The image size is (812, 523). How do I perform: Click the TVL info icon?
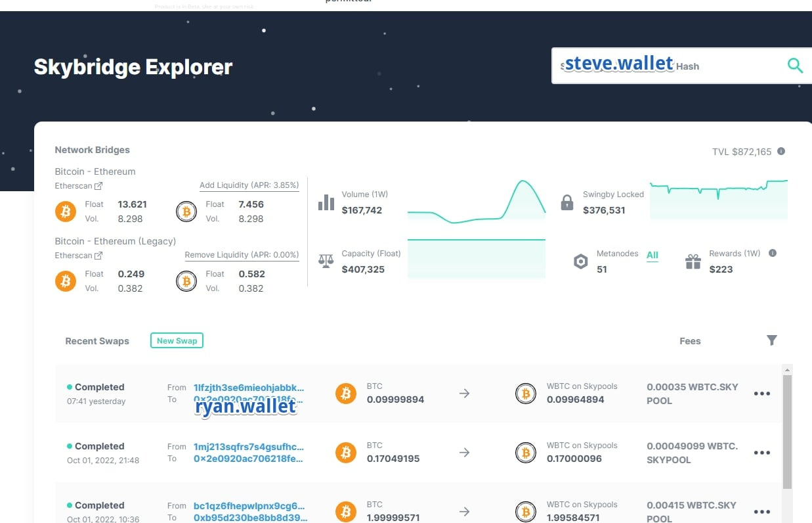tap(781, 151)
